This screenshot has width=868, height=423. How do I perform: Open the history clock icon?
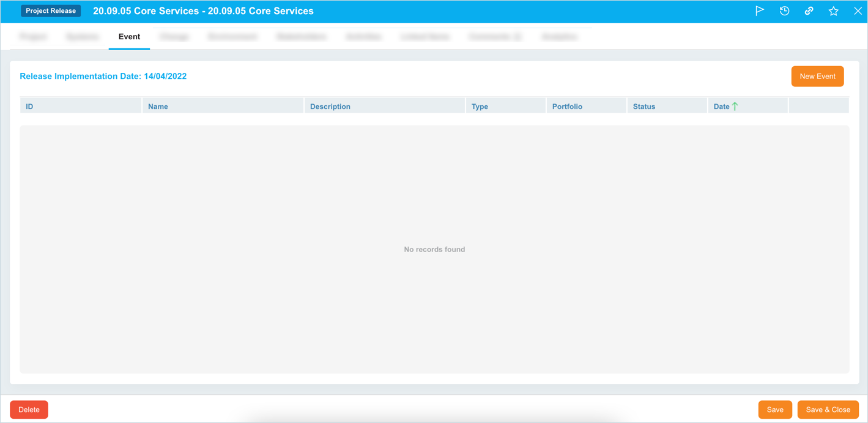tap(784, 11)
